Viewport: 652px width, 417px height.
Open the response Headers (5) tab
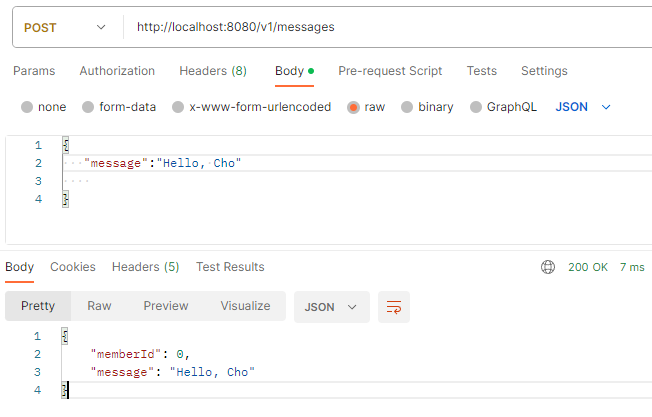click(146, 267)
